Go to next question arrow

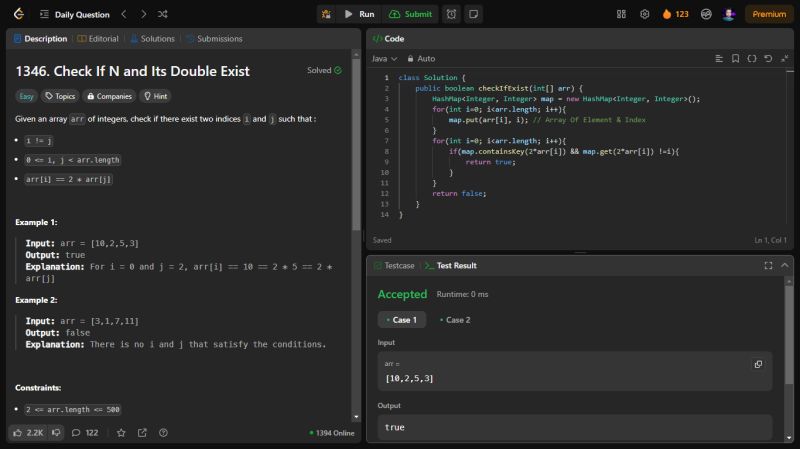tap(143, 14)
